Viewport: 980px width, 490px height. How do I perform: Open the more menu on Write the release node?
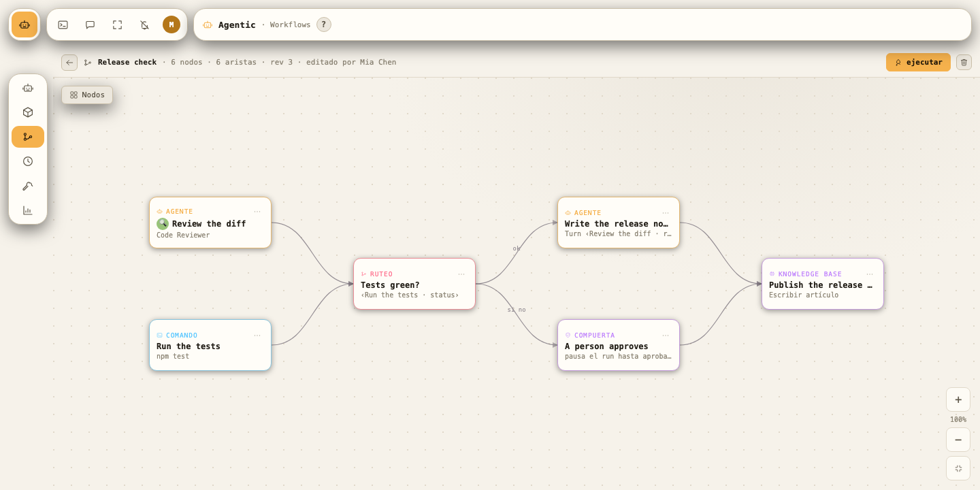666,213
